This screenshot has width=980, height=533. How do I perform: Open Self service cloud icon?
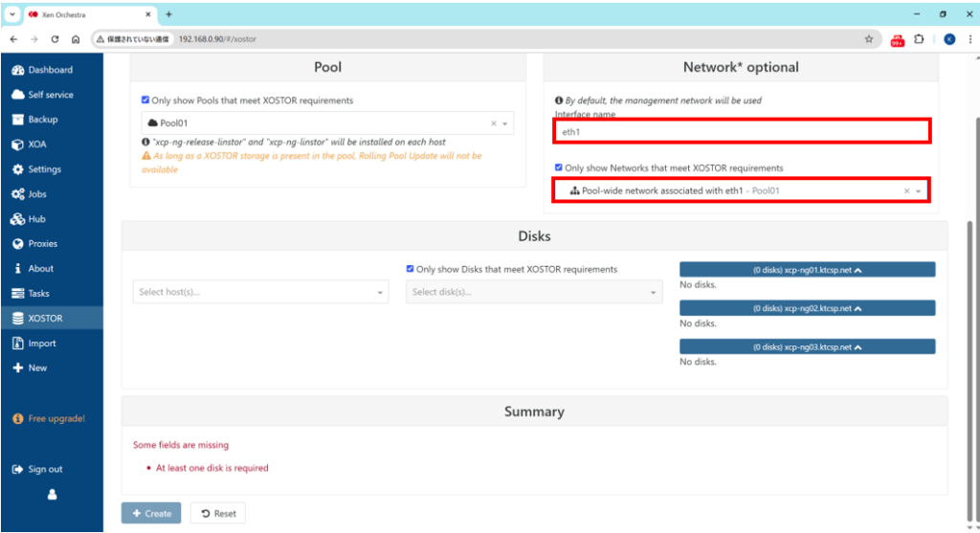[x=18, y=95]
